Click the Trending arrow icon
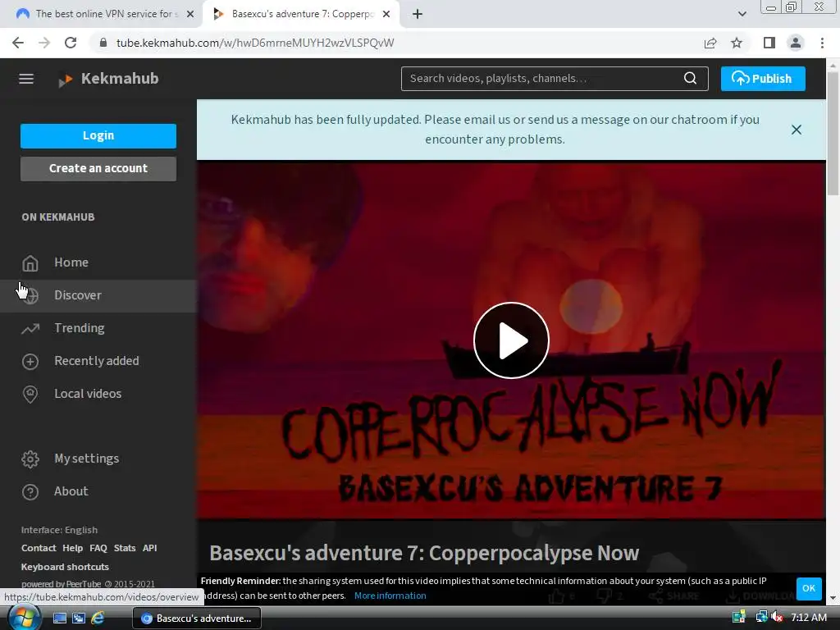Screen dimensions: 840x630 click(x=30, y=328)
